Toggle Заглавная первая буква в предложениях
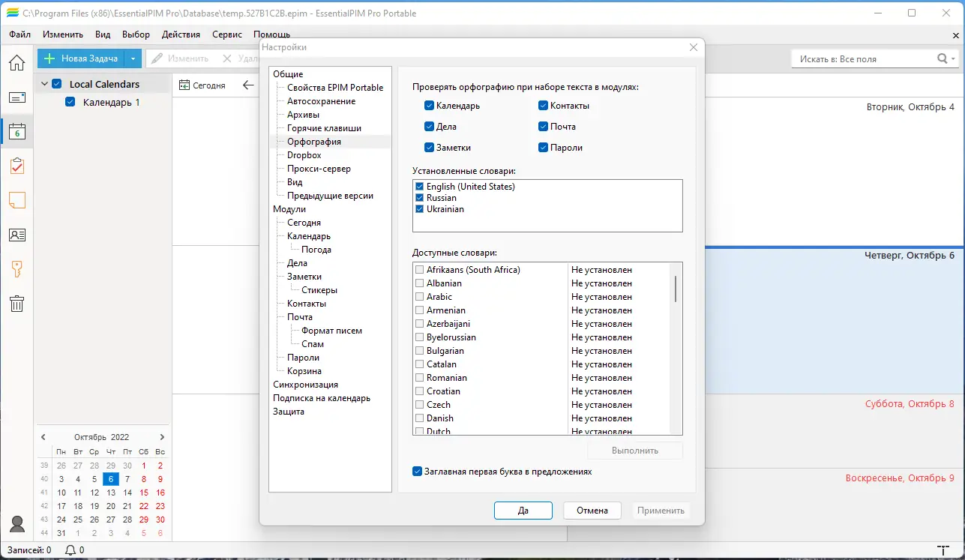This screenshot has width=965, height=560. click(417, 472)
